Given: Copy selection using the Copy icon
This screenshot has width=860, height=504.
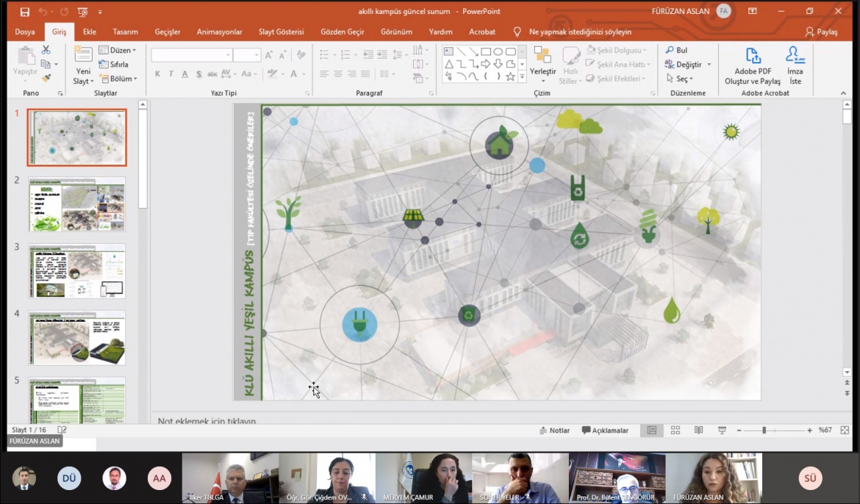Looking at the screenshot, I should [x=46, y=64].
